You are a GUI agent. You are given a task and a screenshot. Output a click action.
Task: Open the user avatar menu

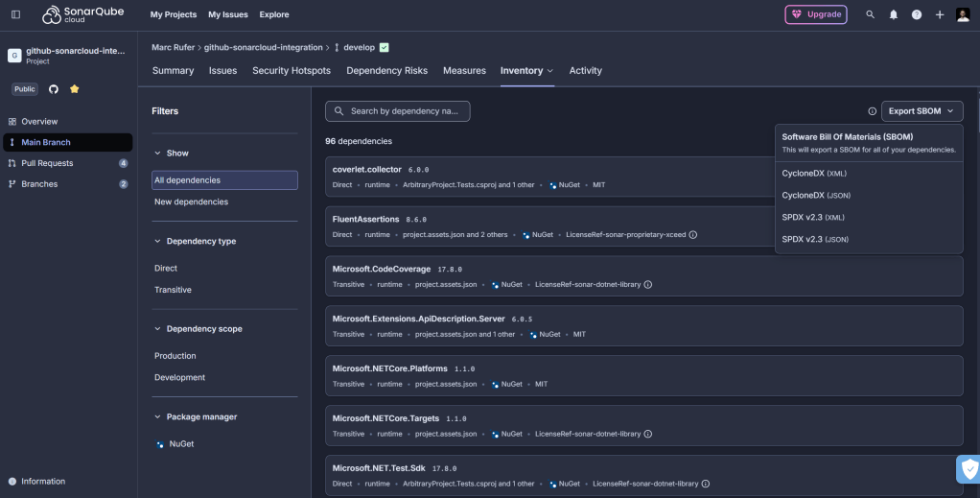[x=963, y=14]
